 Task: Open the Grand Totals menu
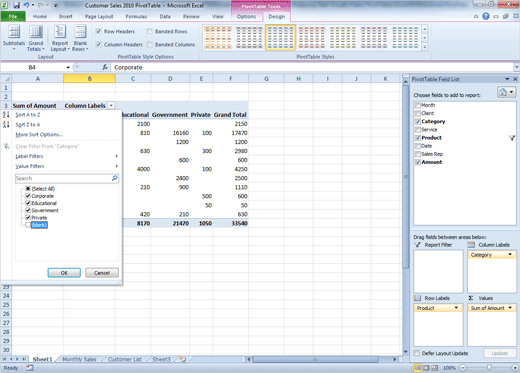36,38
